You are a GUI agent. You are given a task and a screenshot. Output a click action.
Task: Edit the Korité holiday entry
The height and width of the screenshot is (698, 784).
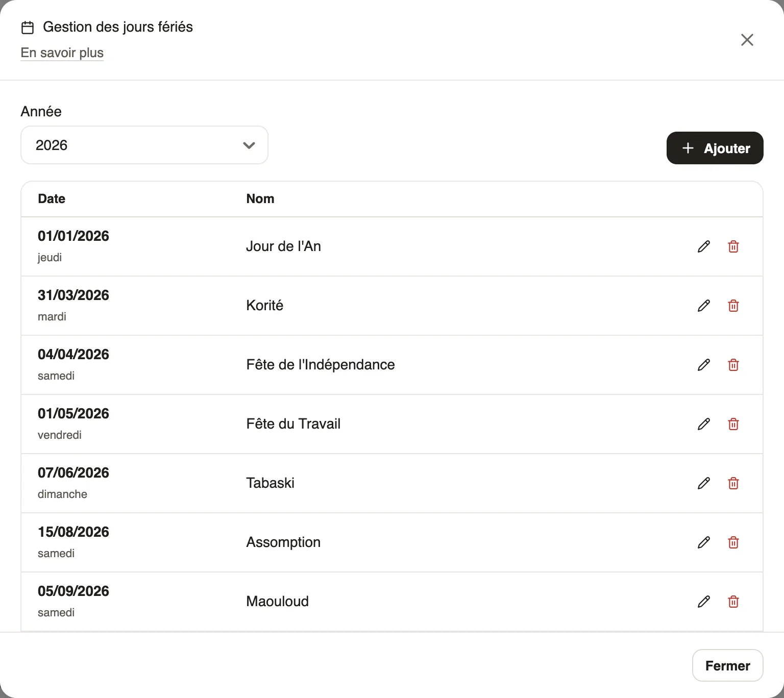(704, 306)
